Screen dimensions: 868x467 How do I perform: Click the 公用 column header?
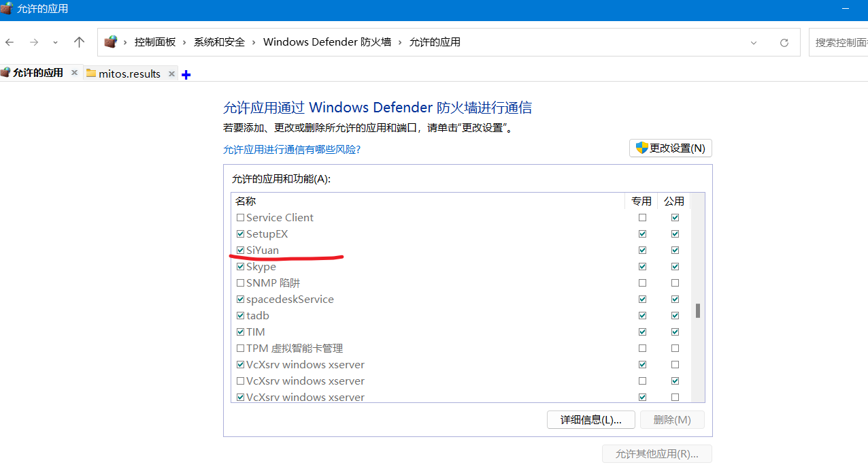pos(674,201)
